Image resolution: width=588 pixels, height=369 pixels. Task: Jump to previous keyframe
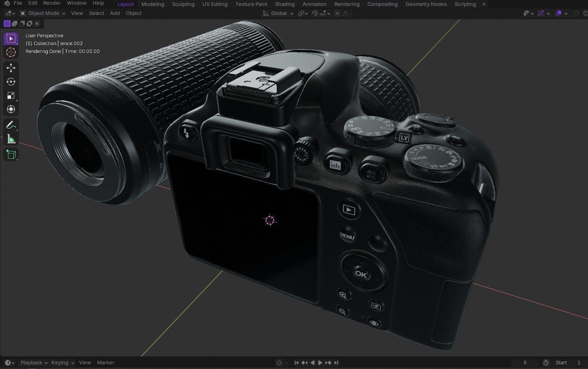[x=305, y=363]
